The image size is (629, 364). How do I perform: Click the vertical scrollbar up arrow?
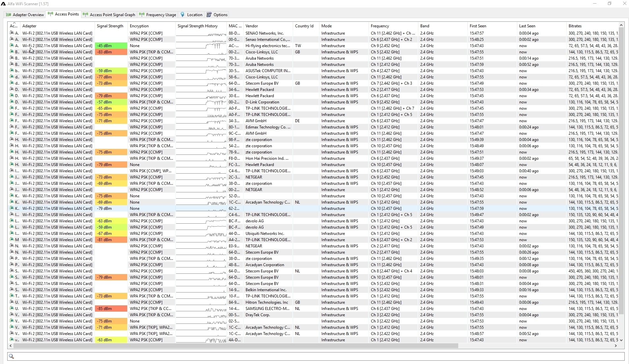pyautogui.click(x=621, y=25)
